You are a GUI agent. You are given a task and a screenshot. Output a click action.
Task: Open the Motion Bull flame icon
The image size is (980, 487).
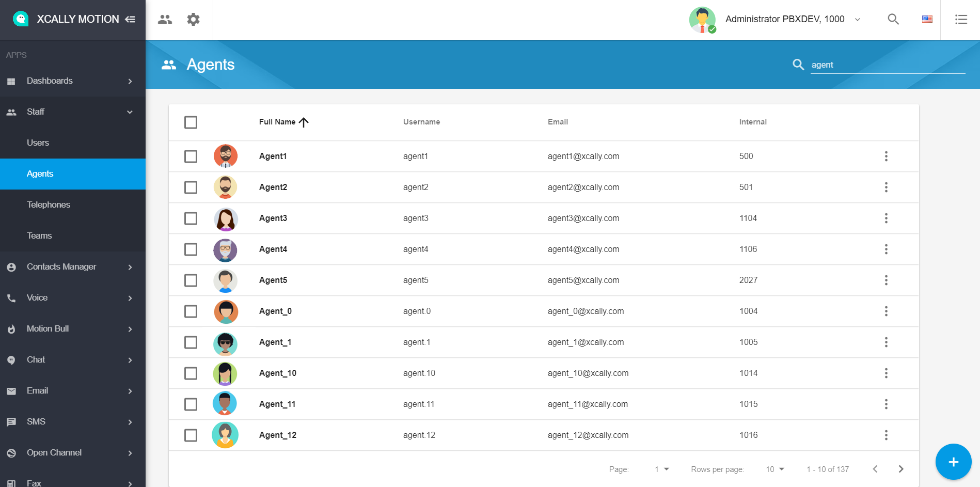click(11, 329)
